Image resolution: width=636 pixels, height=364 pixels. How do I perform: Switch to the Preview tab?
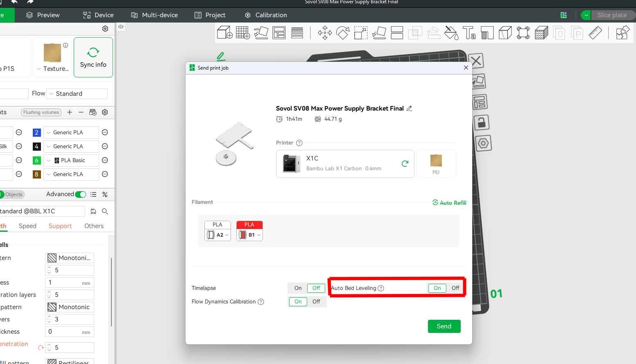[x=43, y=15]
